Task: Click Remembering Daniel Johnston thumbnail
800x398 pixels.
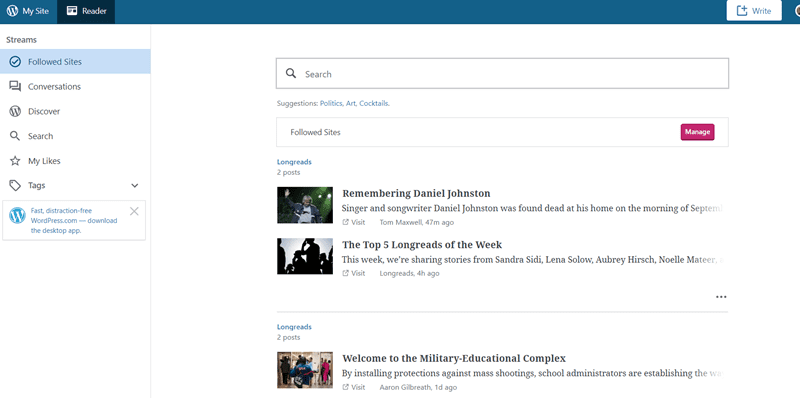Action: tap(305, 205)
